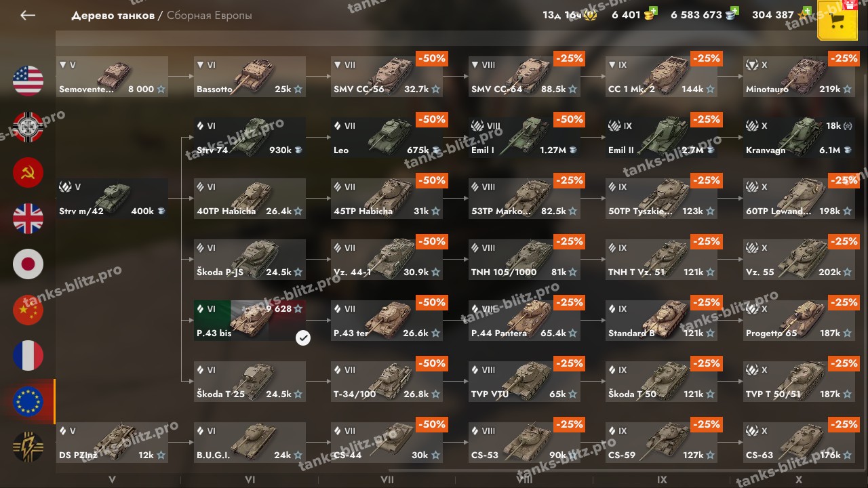Open the shop cart icon
Viewport: 868px width, 488px height.
[837, 21]
